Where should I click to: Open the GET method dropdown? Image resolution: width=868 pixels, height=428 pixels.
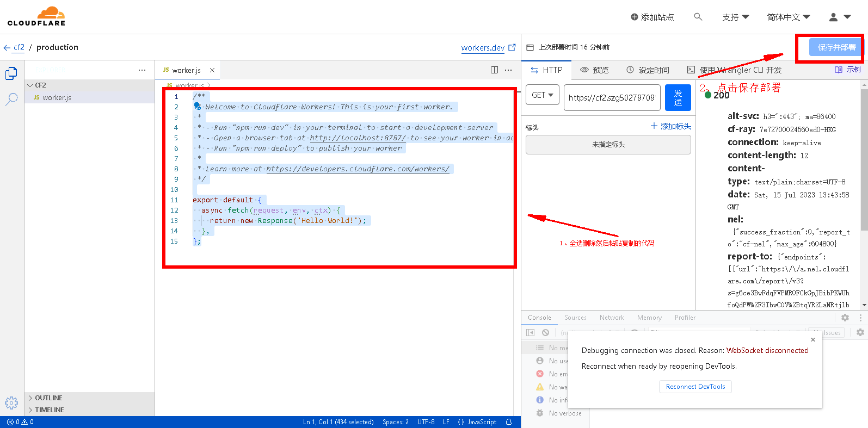tap(543, 95)
